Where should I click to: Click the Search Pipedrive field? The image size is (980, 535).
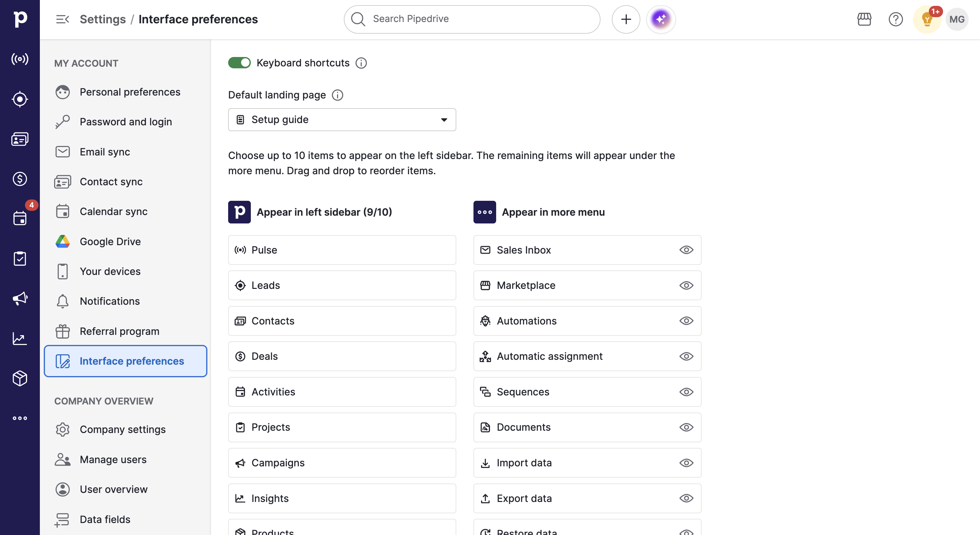472,19
